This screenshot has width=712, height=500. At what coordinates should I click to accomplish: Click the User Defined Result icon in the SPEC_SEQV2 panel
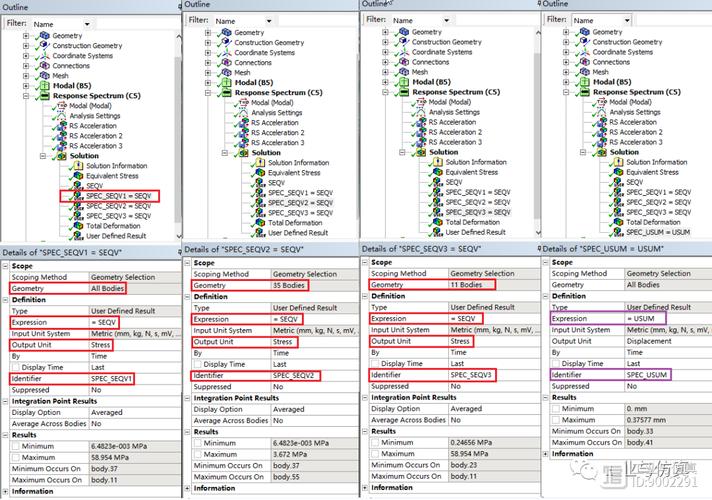260,233
